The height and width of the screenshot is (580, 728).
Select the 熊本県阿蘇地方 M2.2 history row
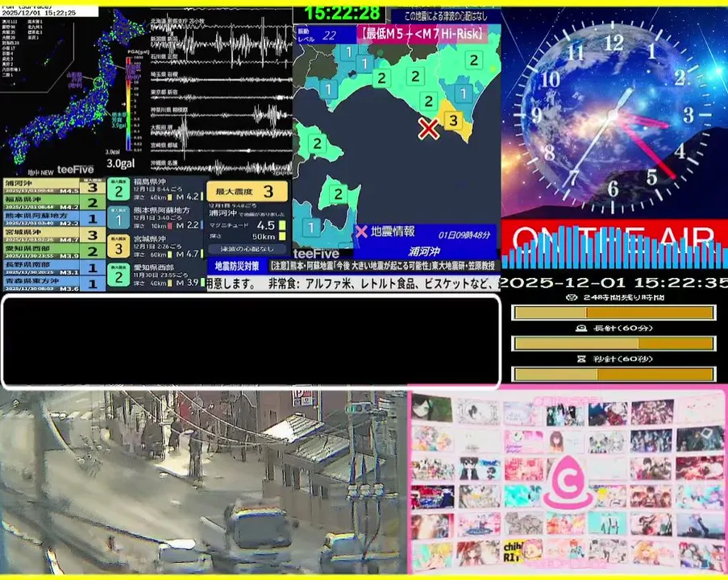pyautogui.click(x=54, y=218)
